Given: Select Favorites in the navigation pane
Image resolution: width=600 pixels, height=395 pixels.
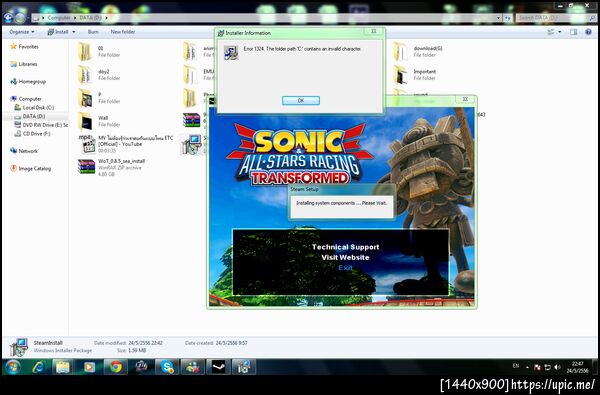Looking at the screenshot, I should pos(24,47).
